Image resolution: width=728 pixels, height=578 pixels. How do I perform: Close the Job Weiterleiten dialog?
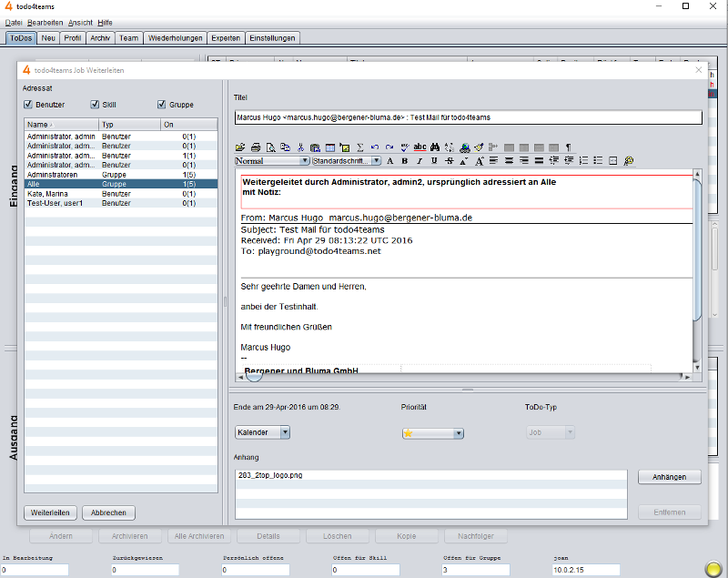(x=698, y=70)
